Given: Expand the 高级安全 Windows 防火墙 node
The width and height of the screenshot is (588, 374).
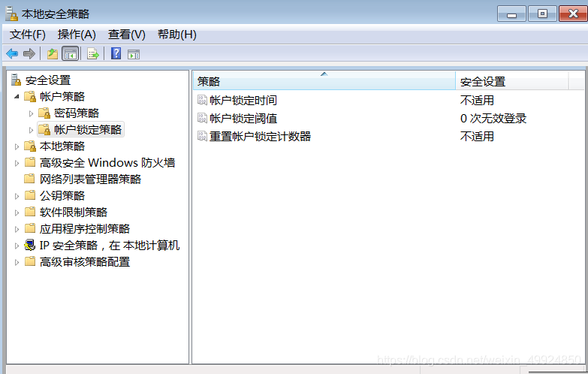Looking at the screenshot, I should (x=17, y=163).
